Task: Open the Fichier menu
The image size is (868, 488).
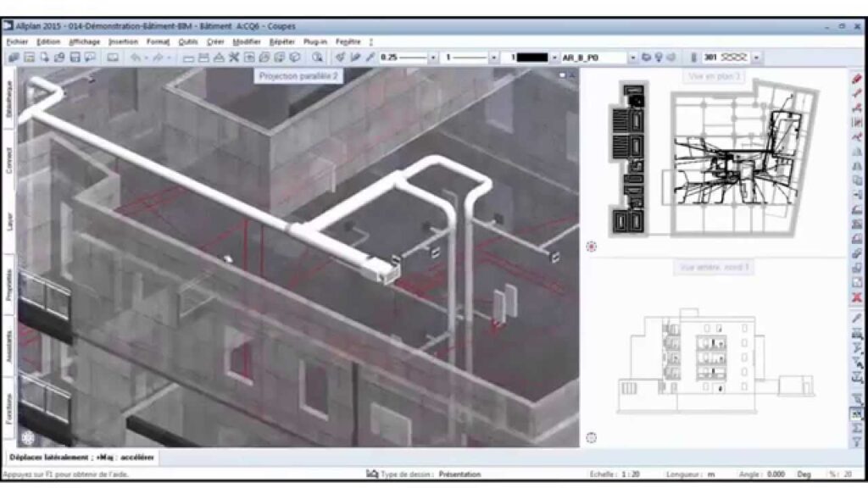Action: (18, 41)
